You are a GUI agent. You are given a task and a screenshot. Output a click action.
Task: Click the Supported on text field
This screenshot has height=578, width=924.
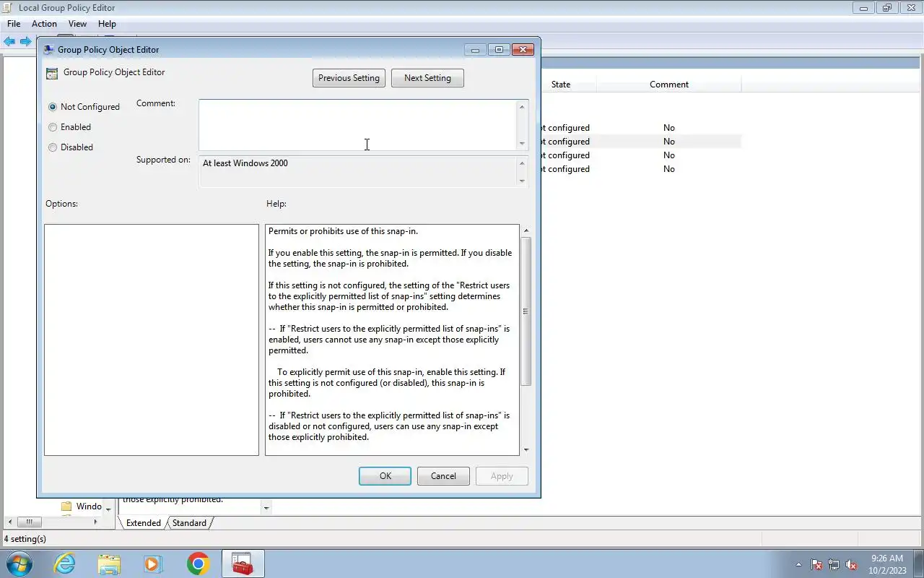[357, 172]
